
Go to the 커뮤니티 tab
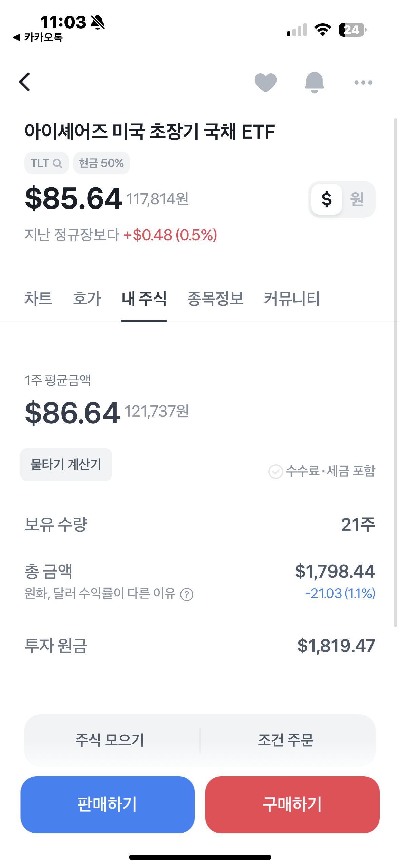[292, 299]
